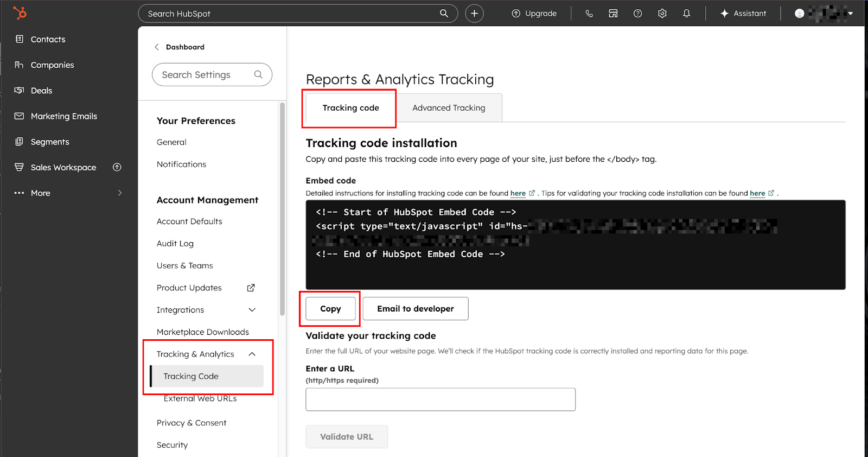Click the Companies building icon
868x457 pixels.
(20, 65)
